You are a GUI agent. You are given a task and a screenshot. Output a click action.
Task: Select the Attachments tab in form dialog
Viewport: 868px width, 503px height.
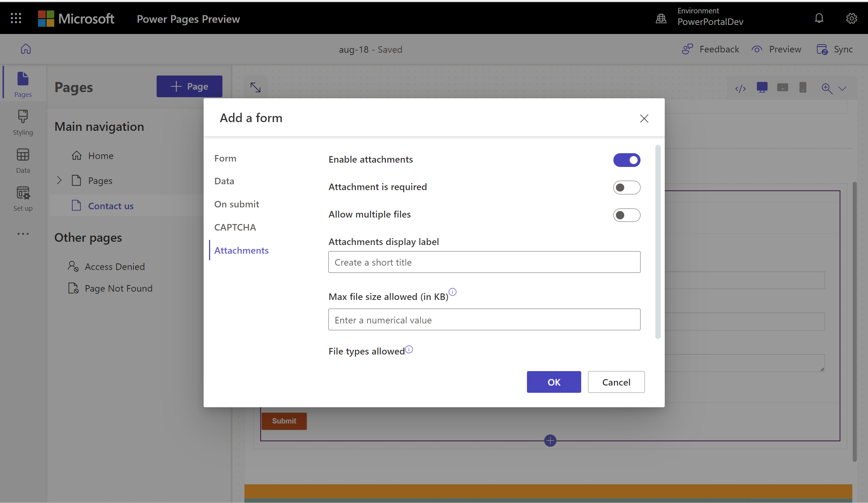[x=241, y=250]
